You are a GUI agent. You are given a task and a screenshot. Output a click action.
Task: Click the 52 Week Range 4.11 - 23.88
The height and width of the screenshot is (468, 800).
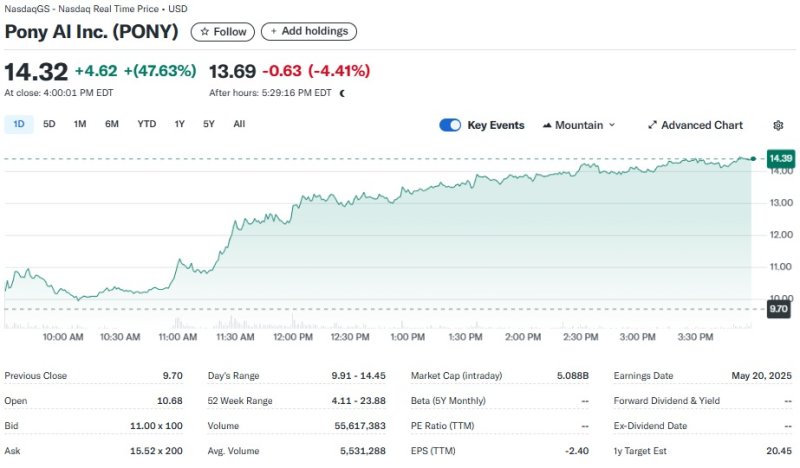click(359, 401)
